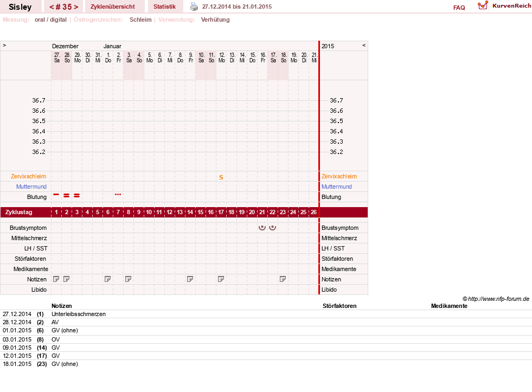Click 'Dezember' month label
Viewport: 532px width, 392px height.
pyautogui.click(x=65, y=46)
